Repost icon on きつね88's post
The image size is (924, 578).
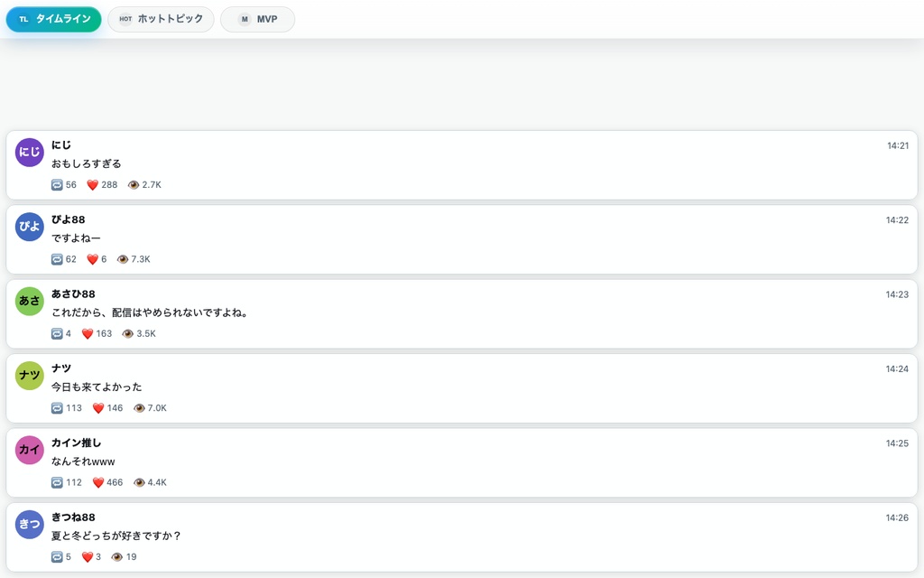[x=57, y=556]
